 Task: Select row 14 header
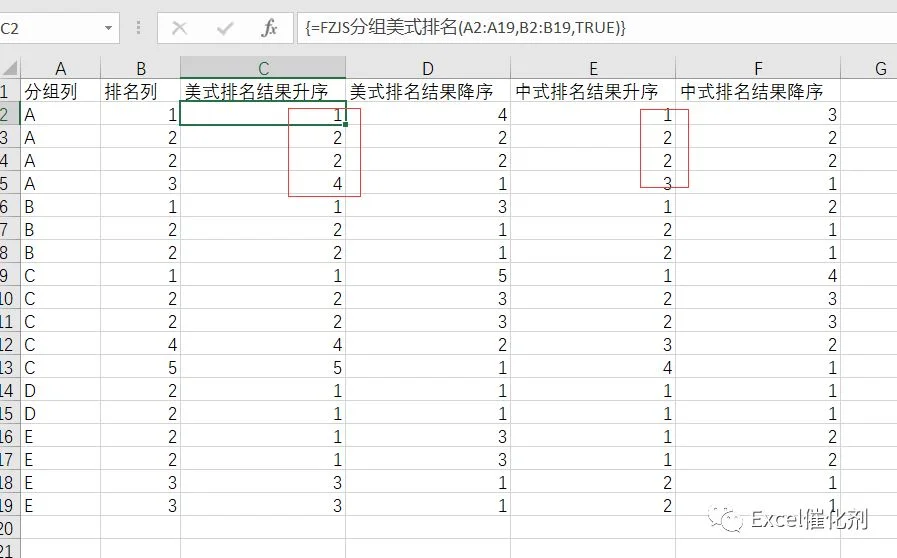point(10,390)
